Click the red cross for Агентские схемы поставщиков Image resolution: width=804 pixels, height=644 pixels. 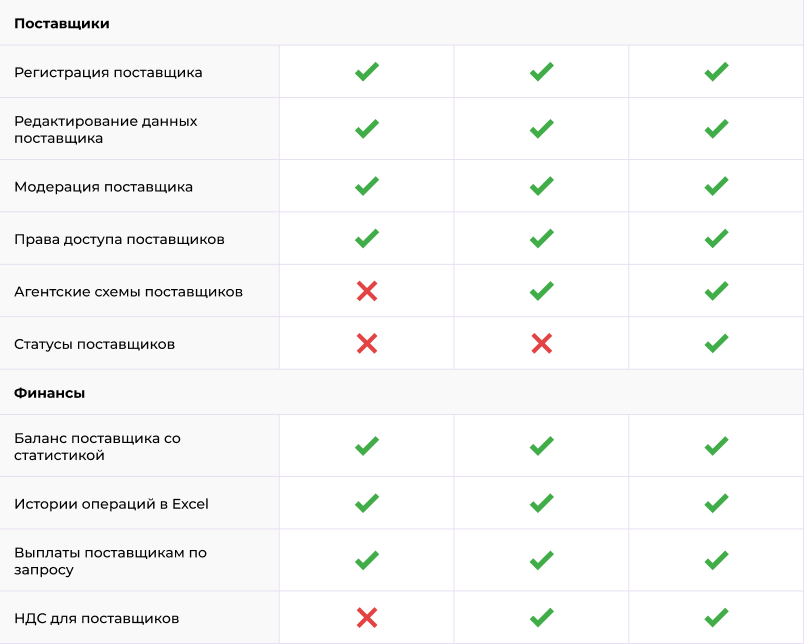tap(367, 291)
